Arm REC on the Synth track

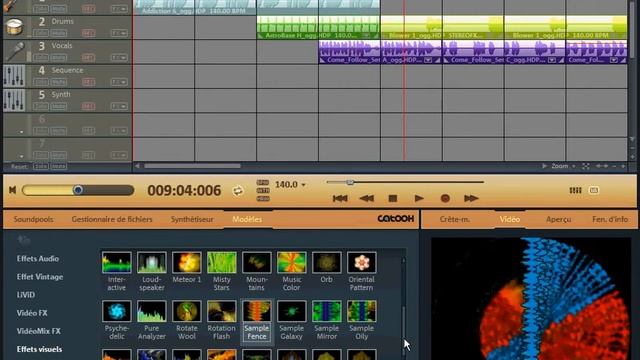click(x=89, y=107)
